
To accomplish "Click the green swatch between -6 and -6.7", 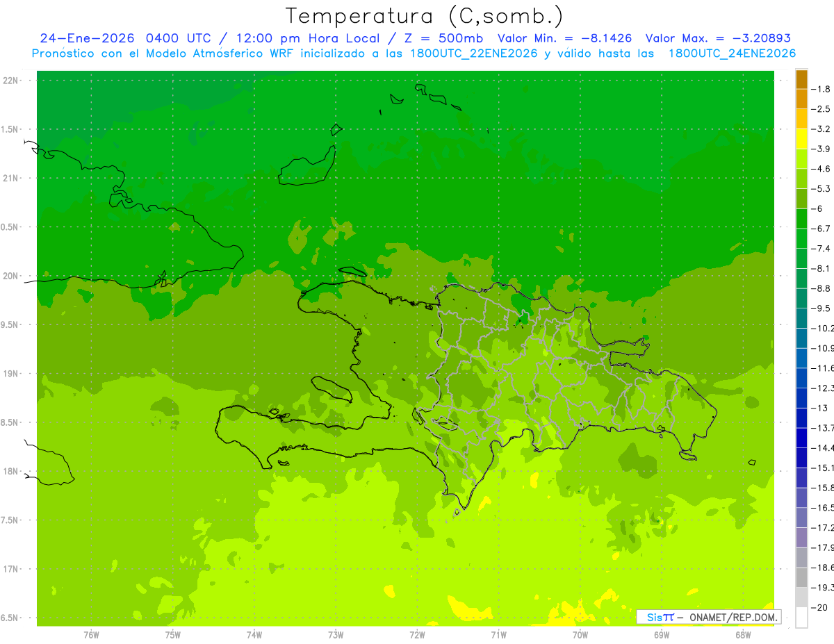I will (801, 219).
